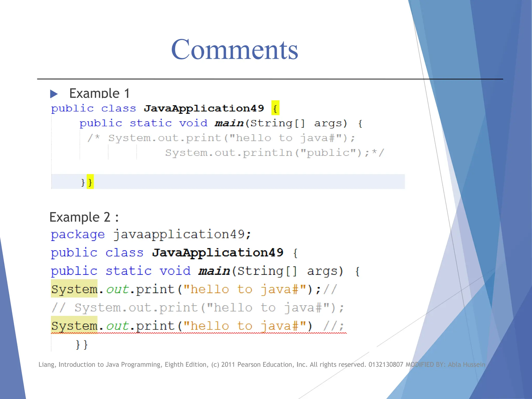
Task: Click the 'main(String[] args)' line in Example 1
Action: pyautogui.click(x=221, y=123)
